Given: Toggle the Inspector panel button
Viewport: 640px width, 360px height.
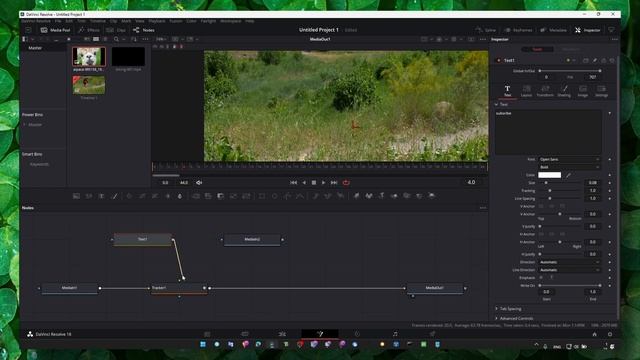Looking at the screenshot, I should [x=588, y=30].
